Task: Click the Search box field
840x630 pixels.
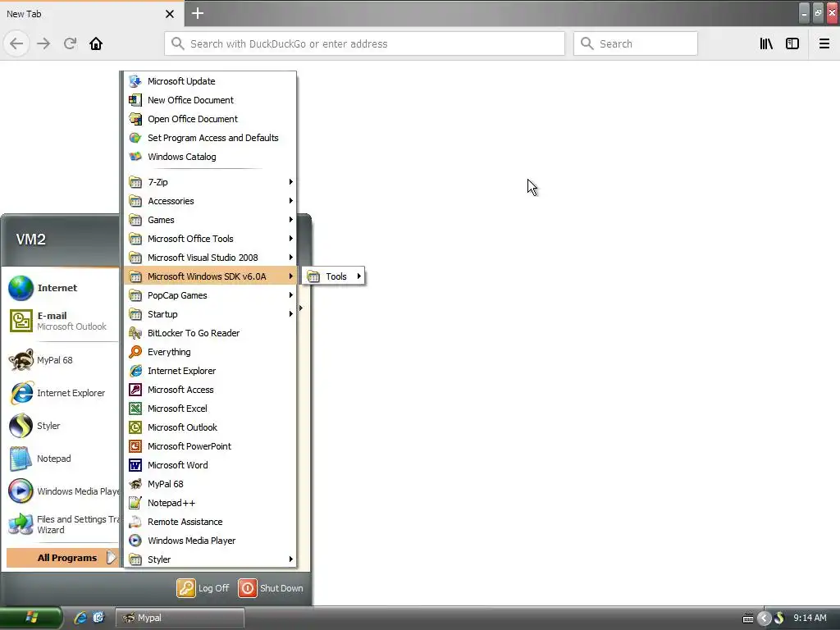Action: click(x=636, y=43)
